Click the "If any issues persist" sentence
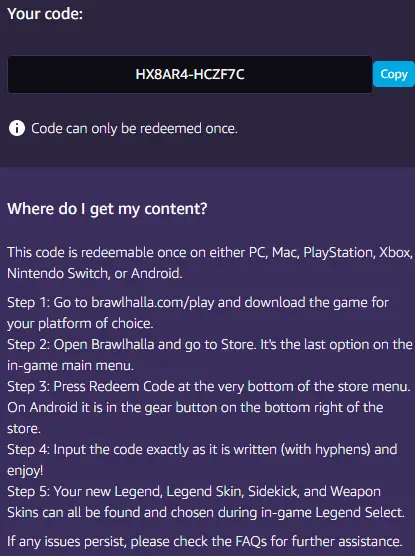The image size is (415, 556). pyautogui.click(x=205, y=541)
